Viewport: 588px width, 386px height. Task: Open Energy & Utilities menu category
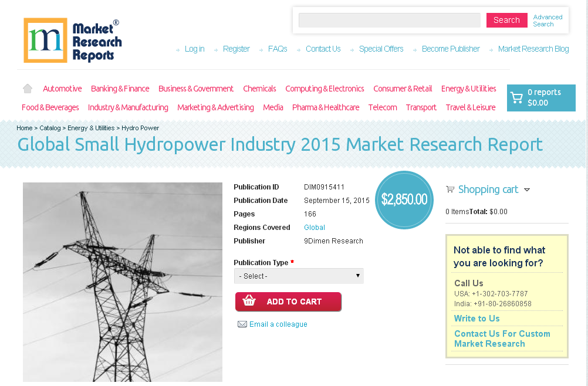coord(468,89)
